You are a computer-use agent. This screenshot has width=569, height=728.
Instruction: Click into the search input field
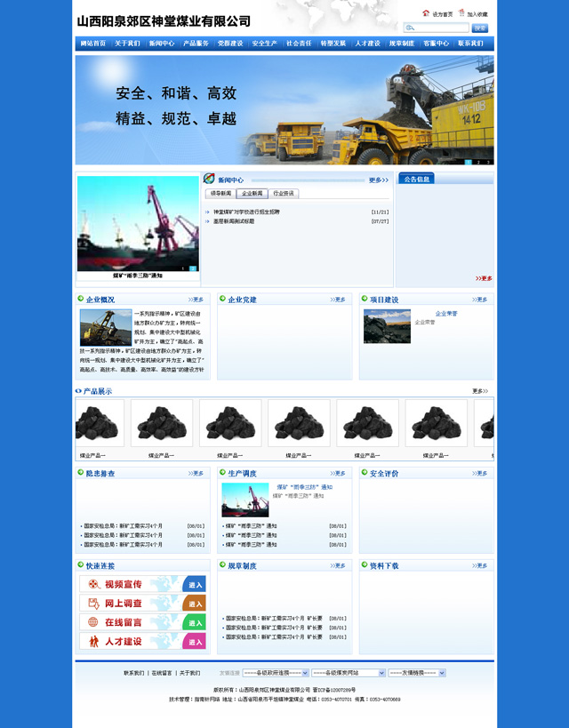click(x=441, y=28)
